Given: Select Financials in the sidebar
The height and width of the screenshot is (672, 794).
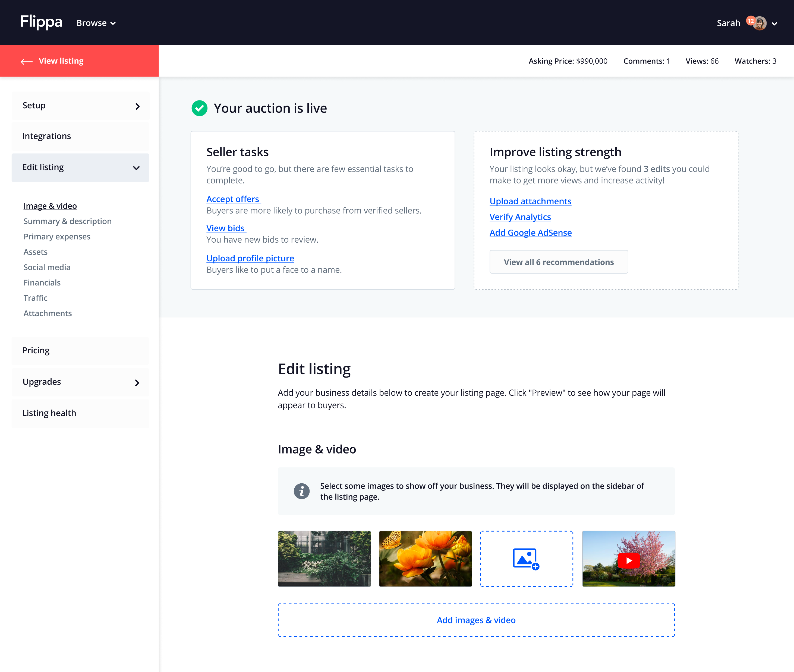Looking at the screenshot, I should tap(42, 283).
